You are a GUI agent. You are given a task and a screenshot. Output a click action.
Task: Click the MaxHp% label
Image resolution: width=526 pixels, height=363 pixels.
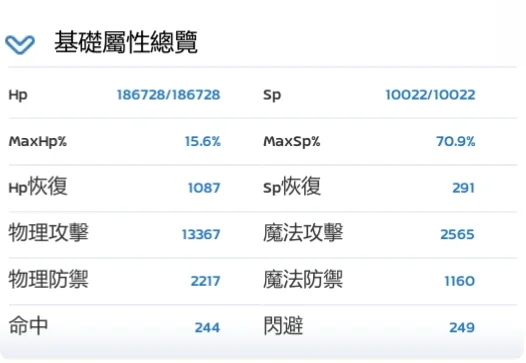click(38, 142)
